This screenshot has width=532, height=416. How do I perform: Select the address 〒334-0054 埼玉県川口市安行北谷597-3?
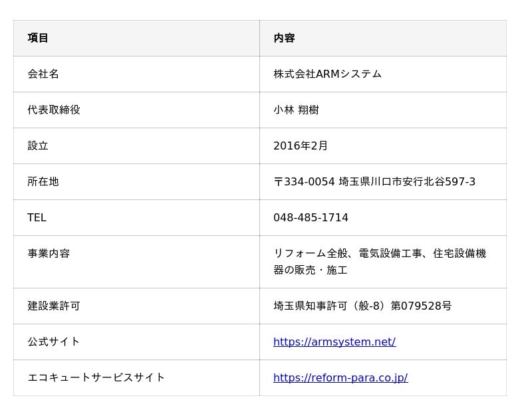click(x=374, y=181)
